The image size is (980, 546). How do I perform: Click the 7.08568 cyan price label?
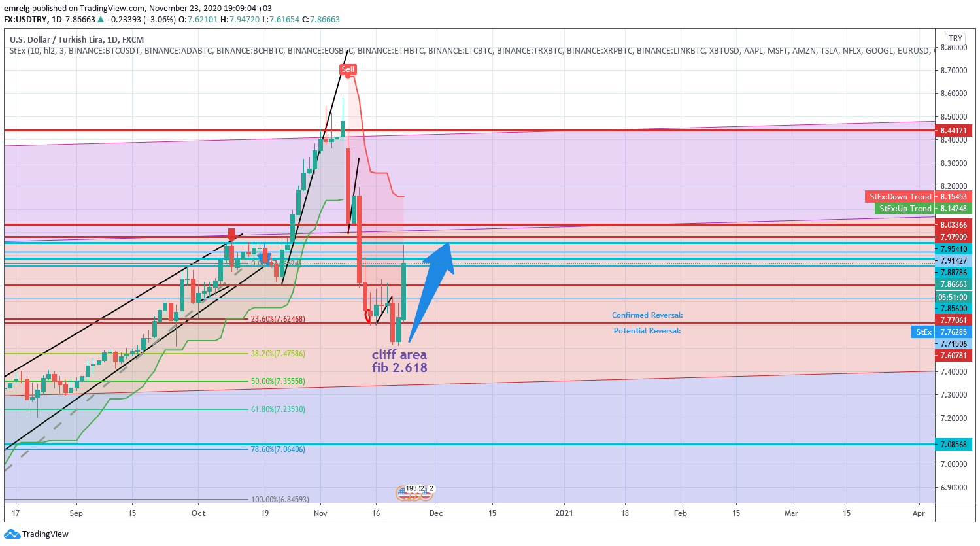(954, 445)
